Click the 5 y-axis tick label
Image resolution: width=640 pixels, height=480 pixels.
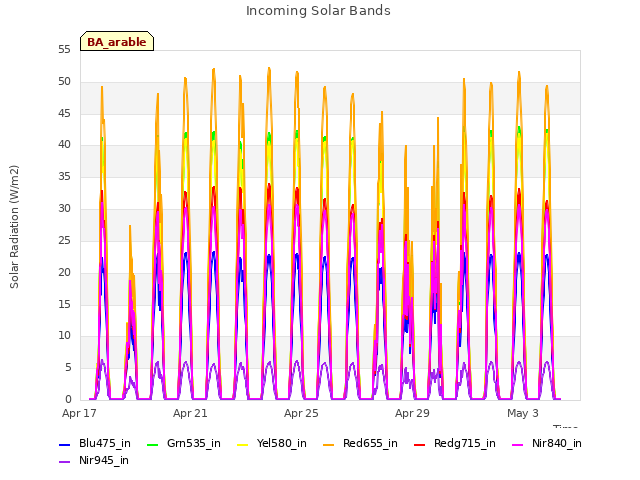(68, 368)
